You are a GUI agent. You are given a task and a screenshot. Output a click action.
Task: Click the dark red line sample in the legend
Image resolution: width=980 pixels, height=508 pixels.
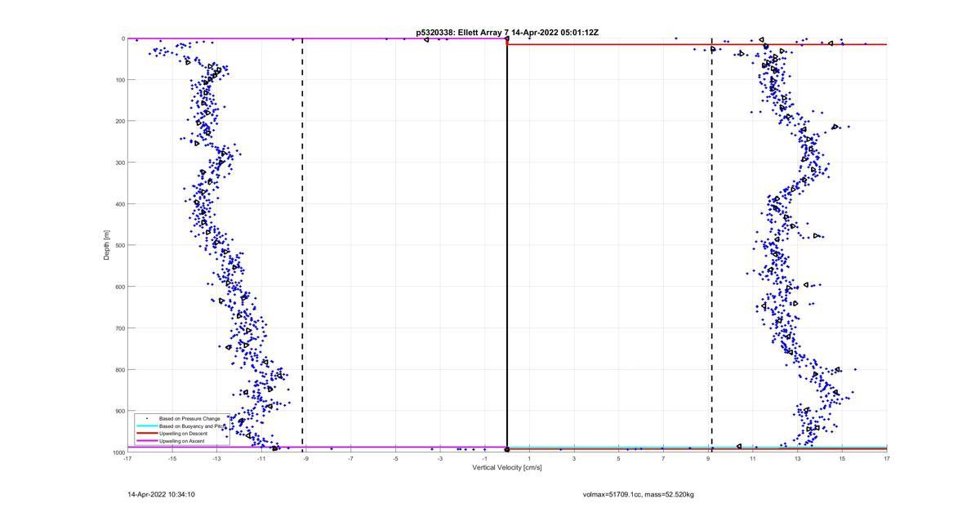pyautogui.click(x=146, y=434)
